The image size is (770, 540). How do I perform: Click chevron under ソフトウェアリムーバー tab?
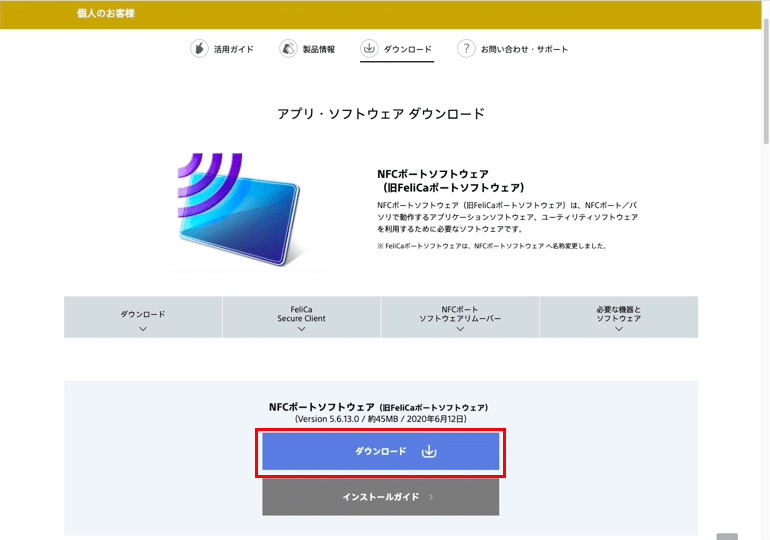(460, 329)
